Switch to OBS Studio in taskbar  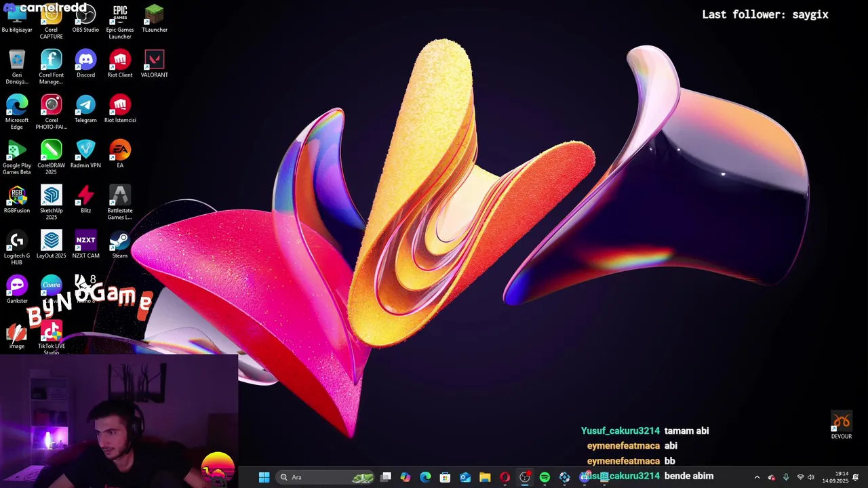point(525,477)
